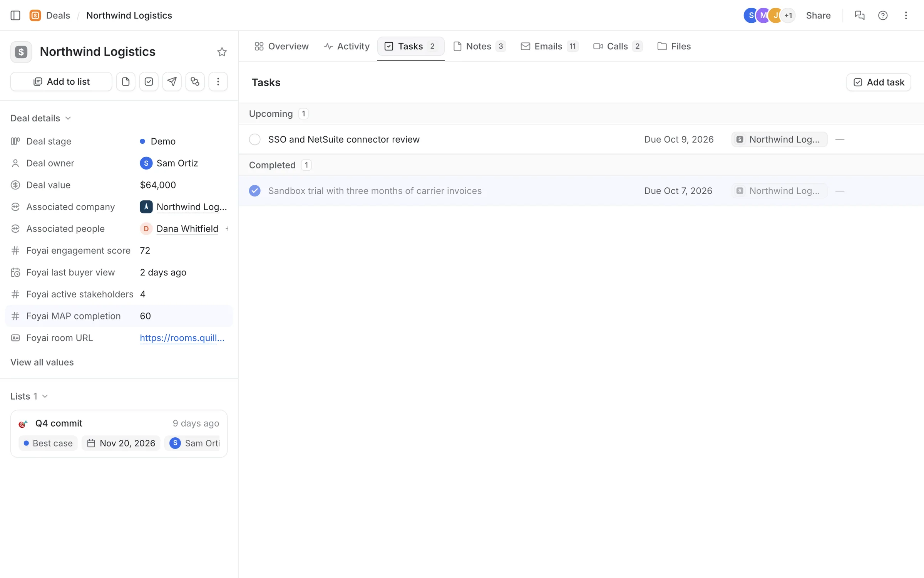Add another associated person plus icon

227,229
